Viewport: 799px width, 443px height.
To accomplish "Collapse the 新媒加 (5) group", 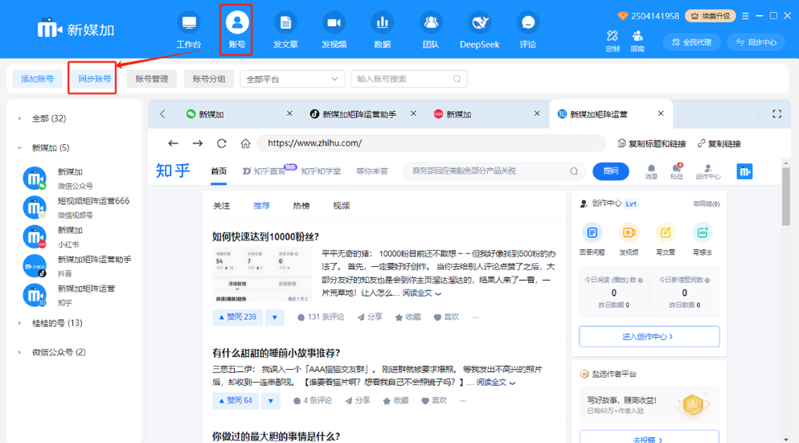I will pyautogui.click(x=20, y=148).
